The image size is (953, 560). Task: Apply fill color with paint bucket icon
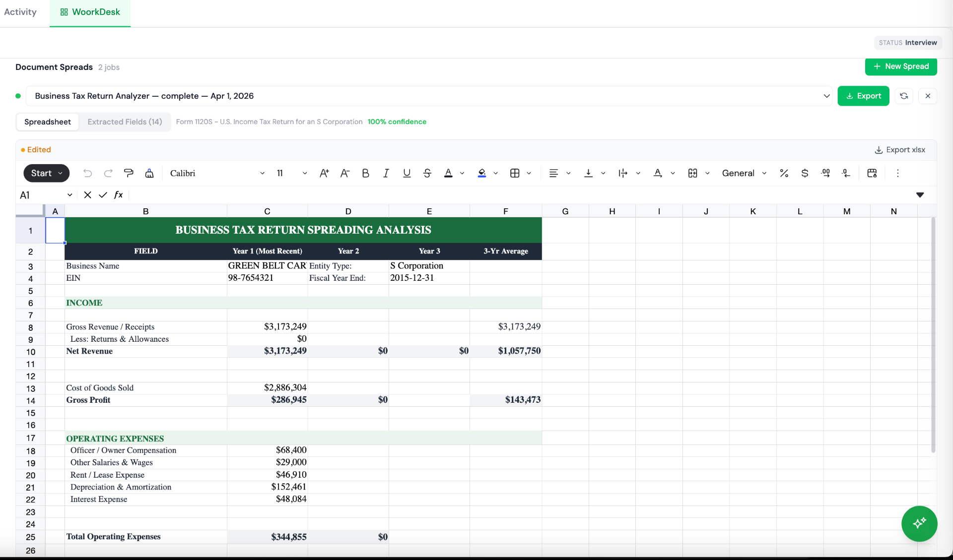point(482,173)
